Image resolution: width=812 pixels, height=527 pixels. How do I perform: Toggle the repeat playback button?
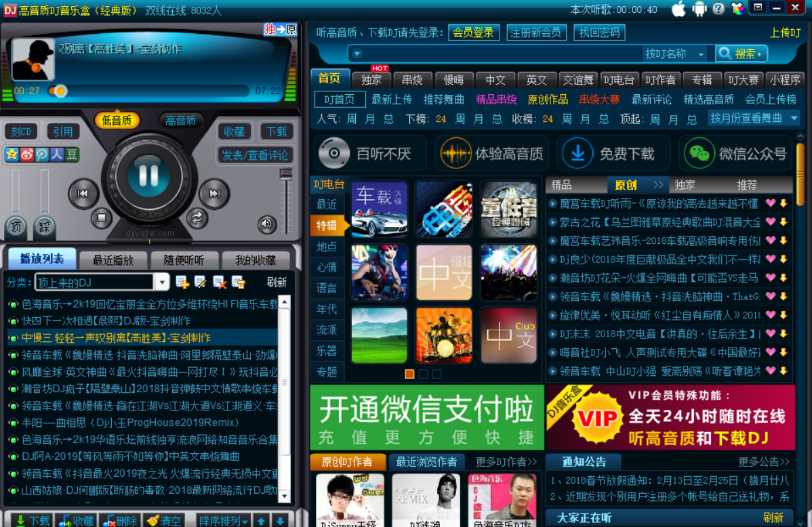(197, 218)
